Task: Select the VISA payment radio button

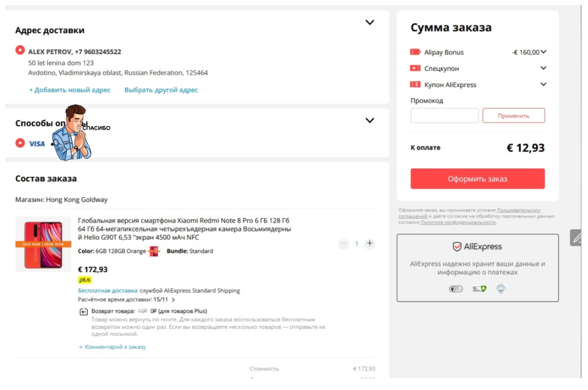Action: [20, 143]
